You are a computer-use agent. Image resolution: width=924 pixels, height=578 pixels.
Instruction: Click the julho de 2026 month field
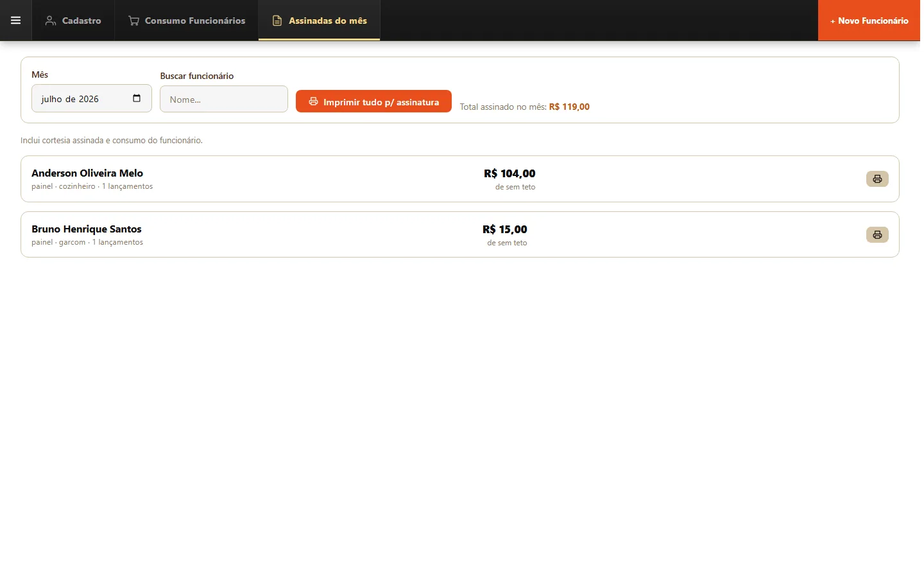pos(92,98)
